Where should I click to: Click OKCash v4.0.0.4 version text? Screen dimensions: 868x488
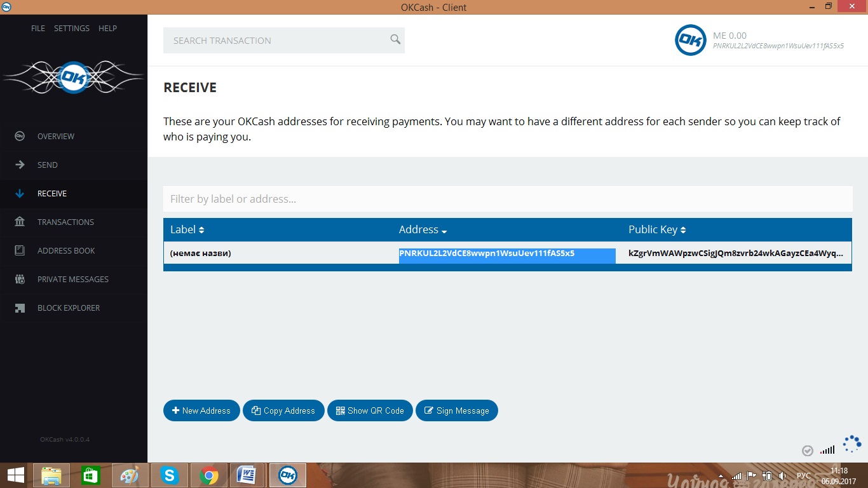(65, 439)
